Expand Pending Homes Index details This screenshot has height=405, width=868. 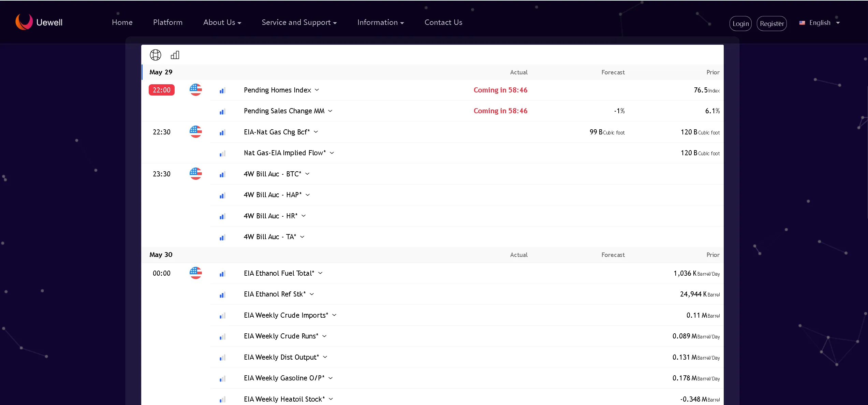click(x=317, y=90)
